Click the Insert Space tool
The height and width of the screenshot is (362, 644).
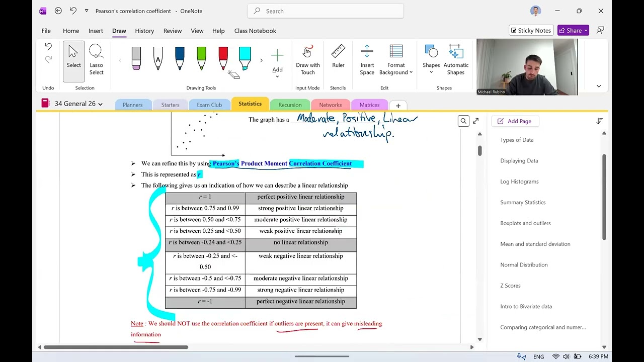tap(367, 60)
